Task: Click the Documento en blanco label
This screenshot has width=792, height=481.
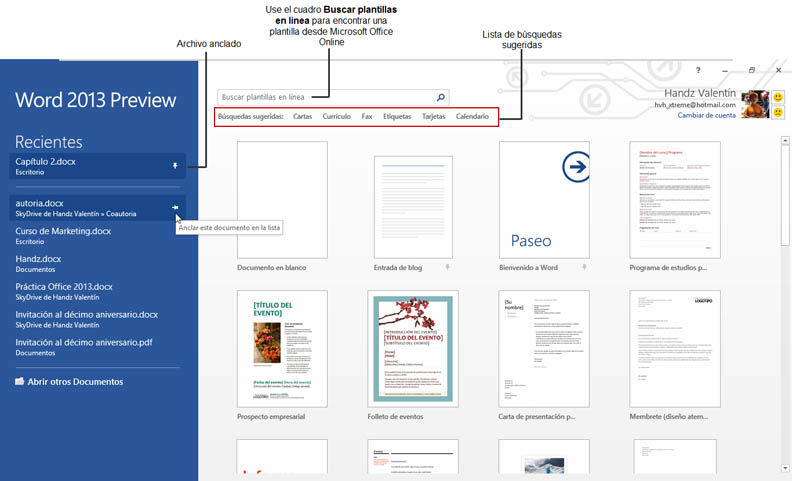Action: tap(271, 267)
